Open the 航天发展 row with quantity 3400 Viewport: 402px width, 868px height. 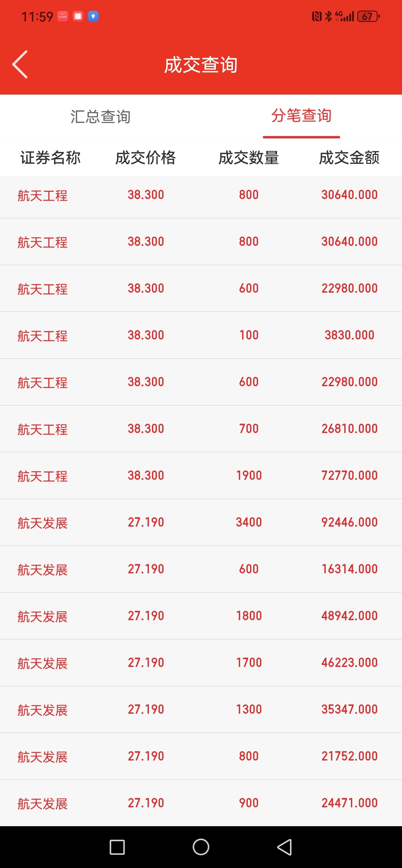point(201,522)
